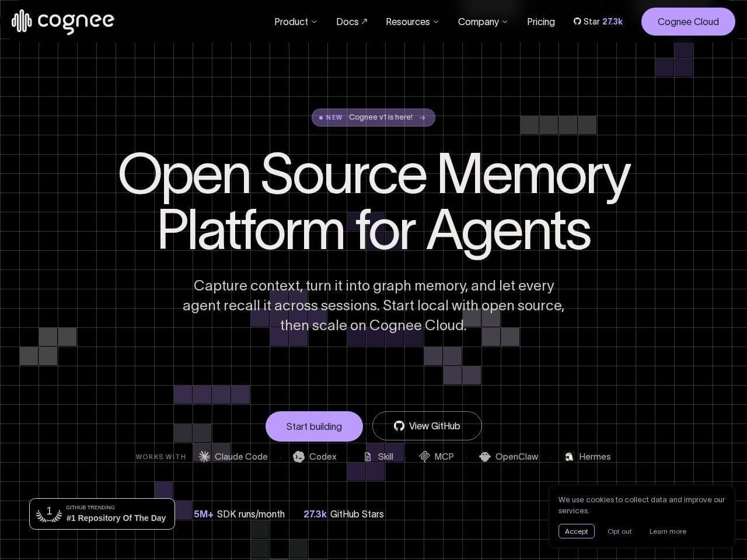Click Opt out in the cookie banner

coord(620,531)
